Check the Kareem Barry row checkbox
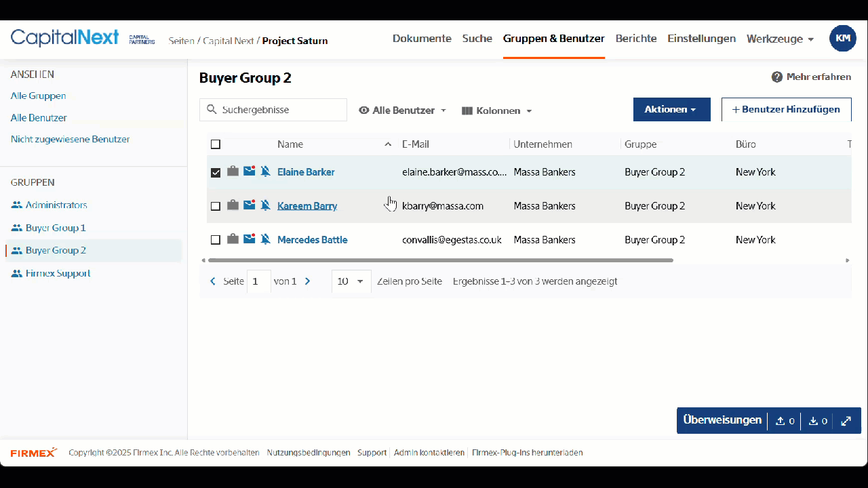 [216, 206]
